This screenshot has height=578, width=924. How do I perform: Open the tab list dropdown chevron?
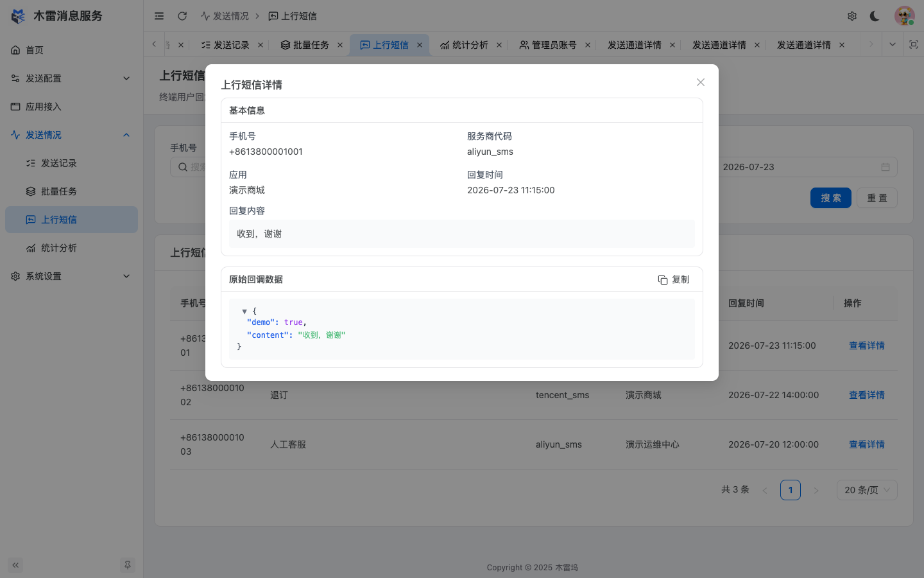892,44
